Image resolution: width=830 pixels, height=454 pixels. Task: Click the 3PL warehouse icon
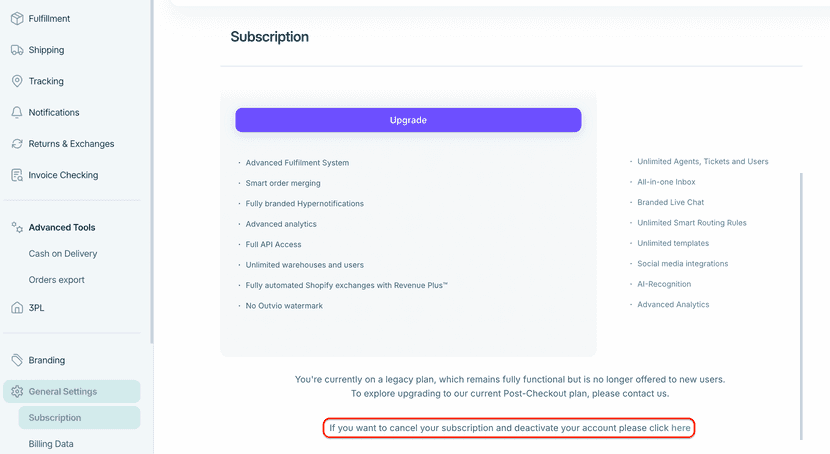(17, 308)
